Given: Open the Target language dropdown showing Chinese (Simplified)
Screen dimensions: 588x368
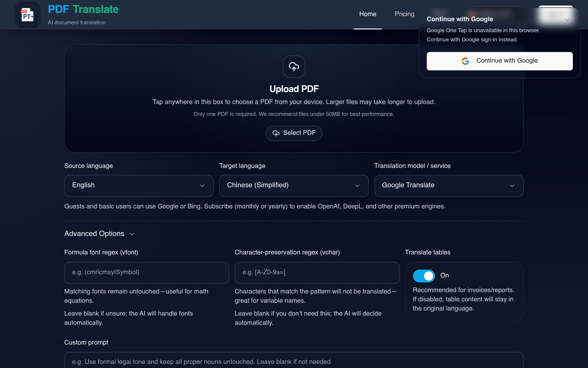Looking at the screenshot, I should [x=294, y=186].
